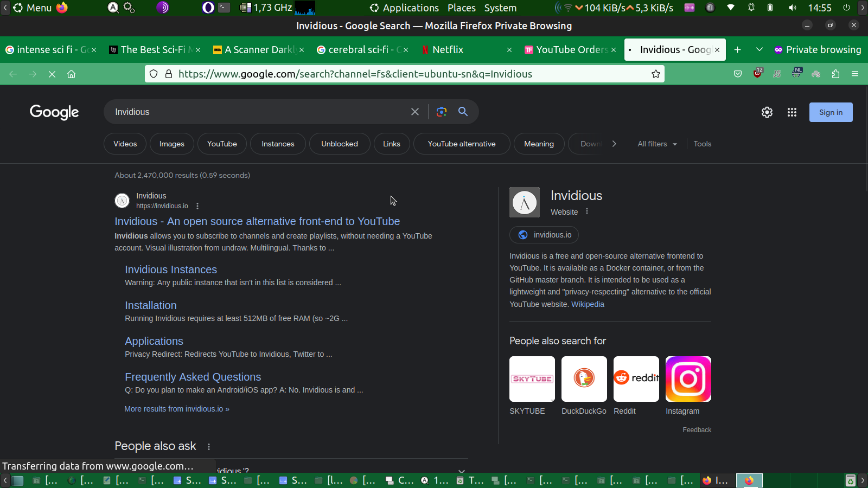Open the Firefox application hamburger menu
Viewport: 868px width, 488px height.
[855, 74]
